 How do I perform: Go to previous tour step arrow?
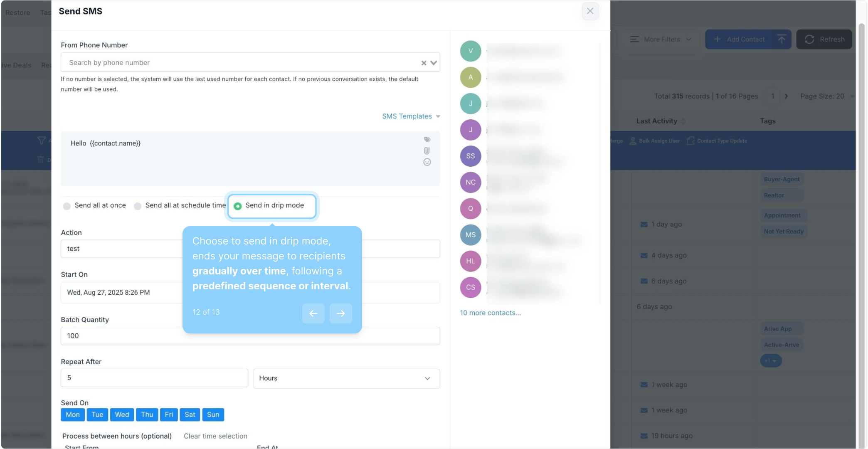(313, 313)
